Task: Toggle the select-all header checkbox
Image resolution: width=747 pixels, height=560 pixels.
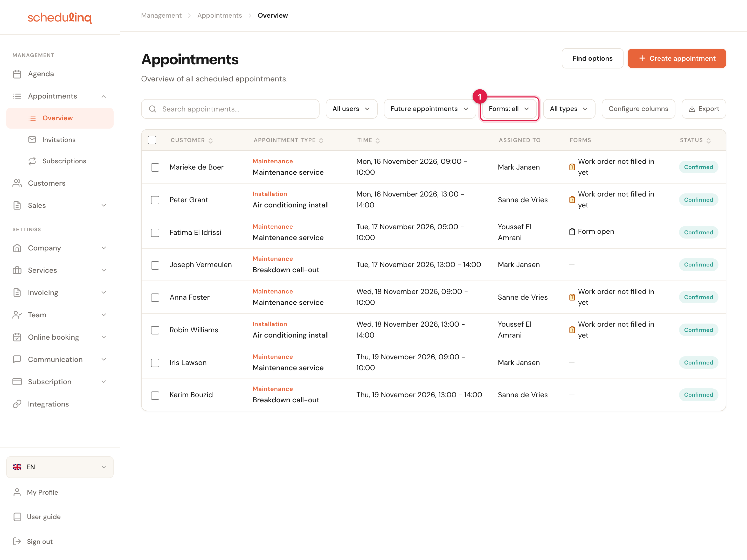Action: 152,140
